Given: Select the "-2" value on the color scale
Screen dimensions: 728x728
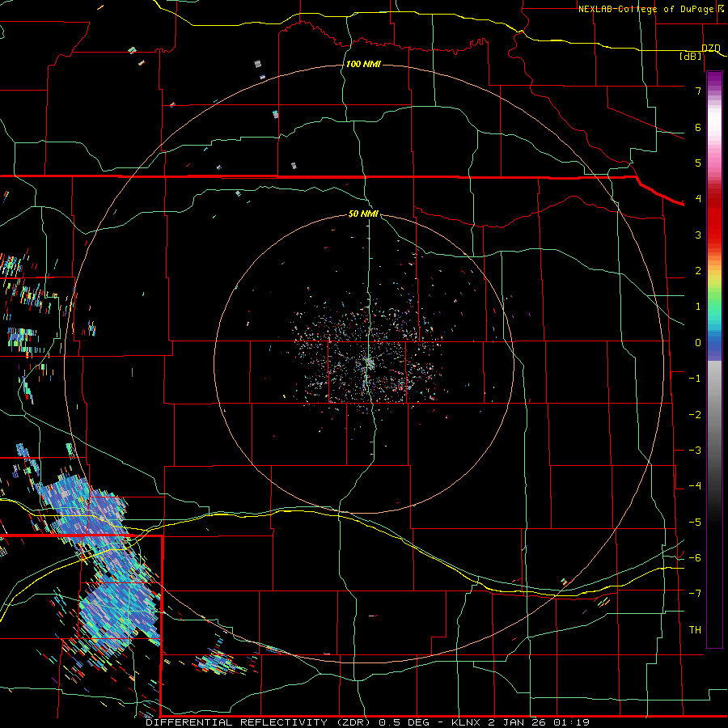Looking at the screenshot, I should [x=695, y=415].
